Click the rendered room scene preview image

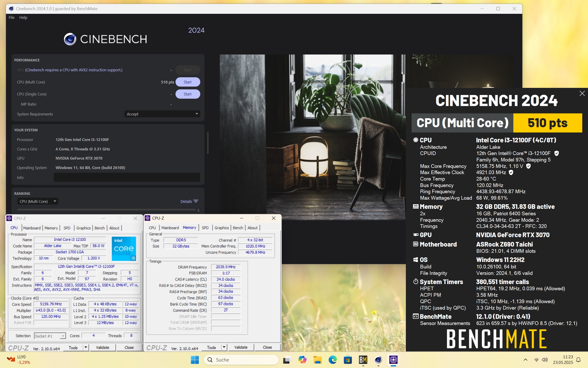[x=312, y=137]
